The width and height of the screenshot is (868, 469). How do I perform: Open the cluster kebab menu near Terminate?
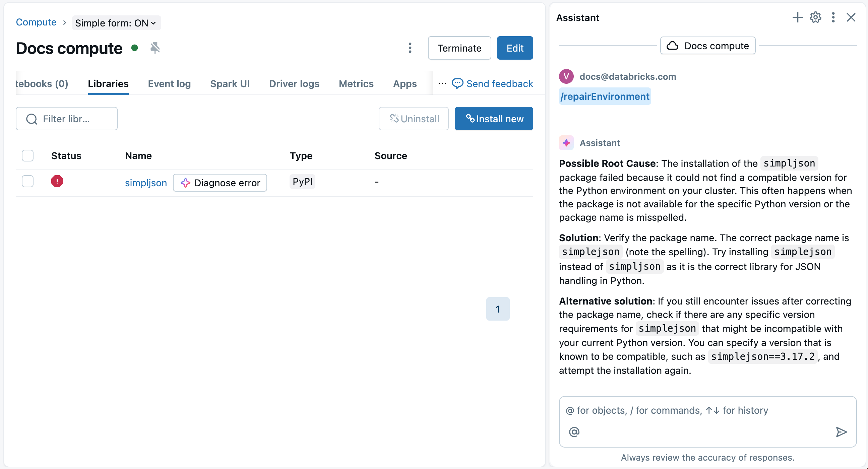(x=410, y=48)
